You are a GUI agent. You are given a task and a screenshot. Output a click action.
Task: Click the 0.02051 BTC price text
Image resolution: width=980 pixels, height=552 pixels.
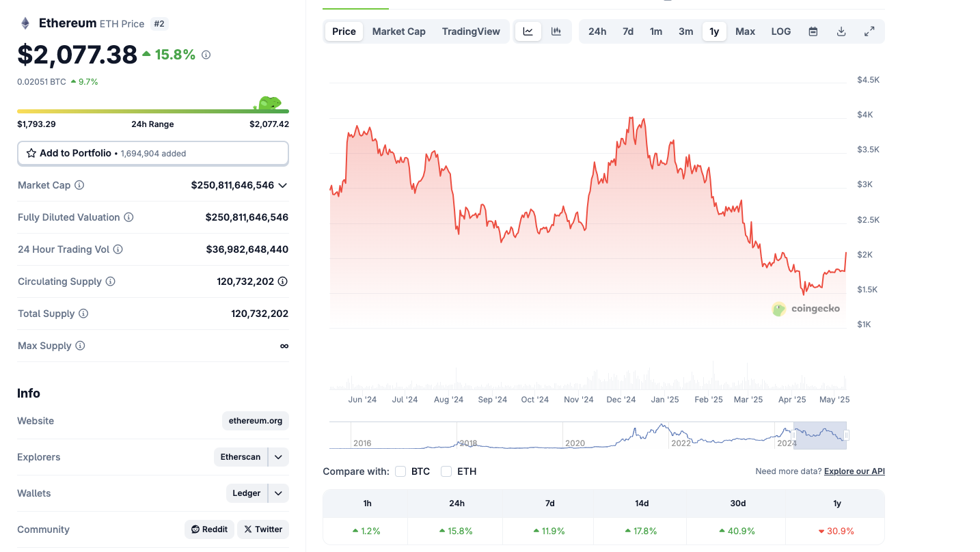pyautogui.click(x=42, y=82)
